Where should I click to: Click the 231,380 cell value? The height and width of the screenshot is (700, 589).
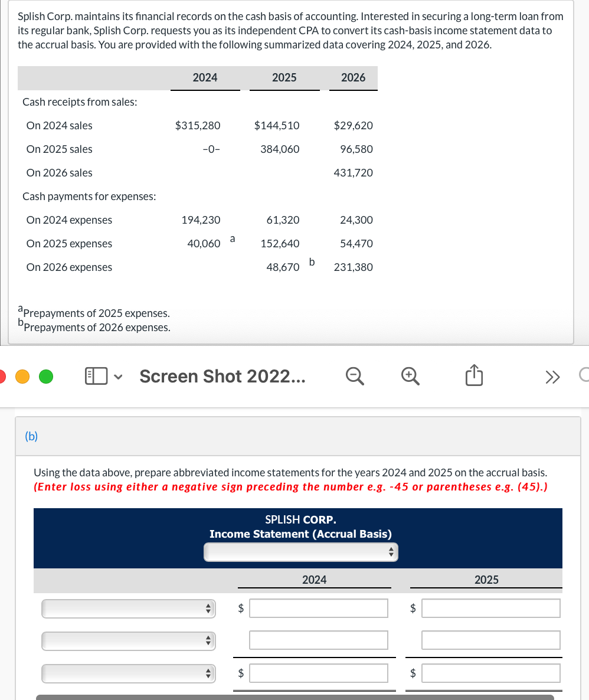pos(353,267)
